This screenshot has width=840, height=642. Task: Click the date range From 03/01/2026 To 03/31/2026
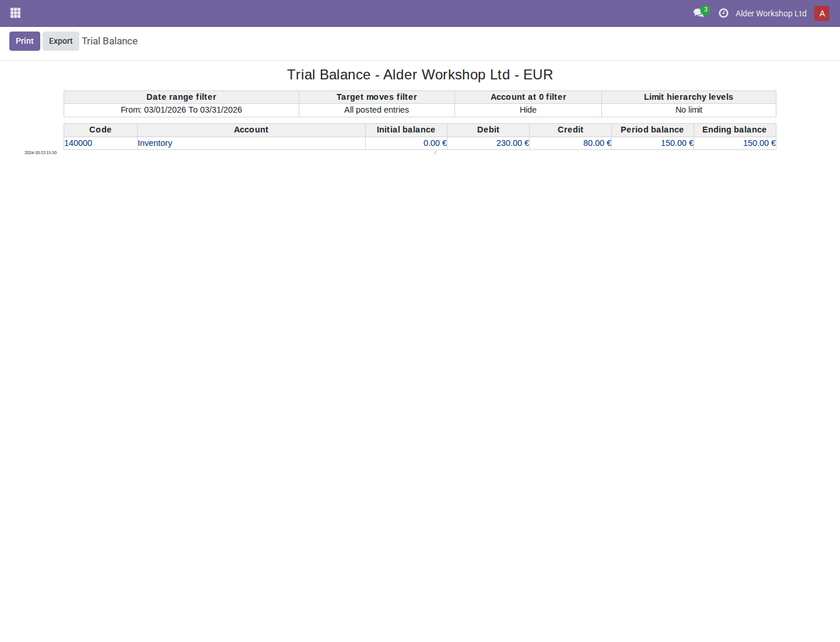click(181, 110)
